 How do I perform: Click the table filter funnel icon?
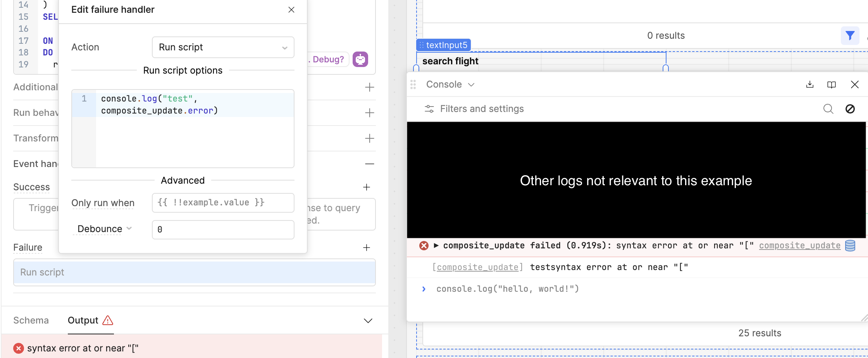(850, 36)
